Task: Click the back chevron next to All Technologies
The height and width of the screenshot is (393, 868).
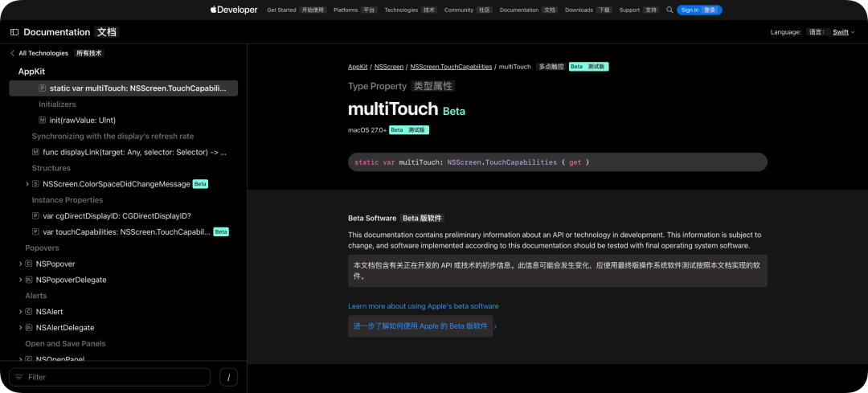Action: (x=12, y=53)
